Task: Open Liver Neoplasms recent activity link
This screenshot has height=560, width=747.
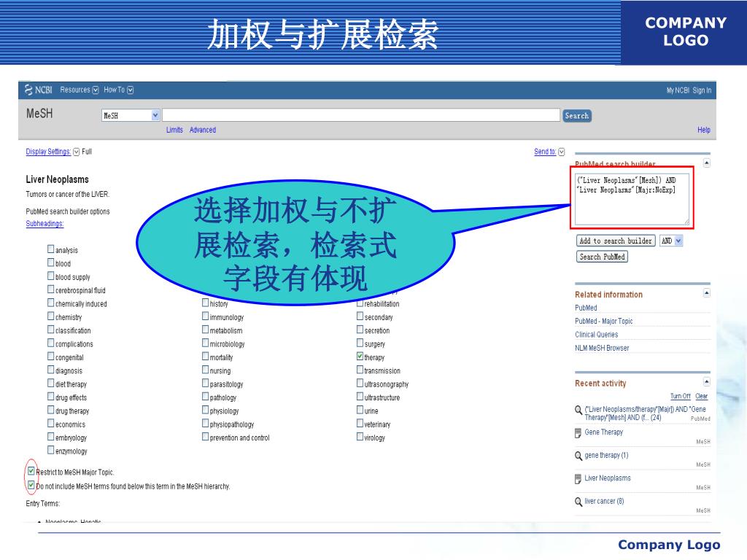Action: (x=608, y=478)
